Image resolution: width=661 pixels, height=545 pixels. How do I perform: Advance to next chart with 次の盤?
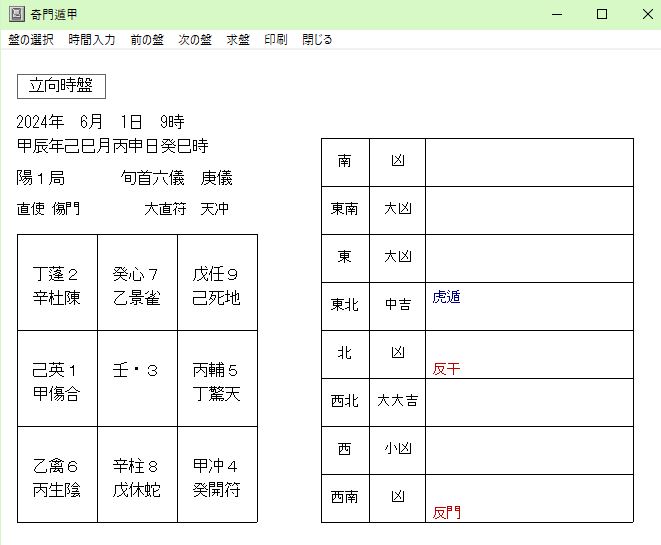195,40
